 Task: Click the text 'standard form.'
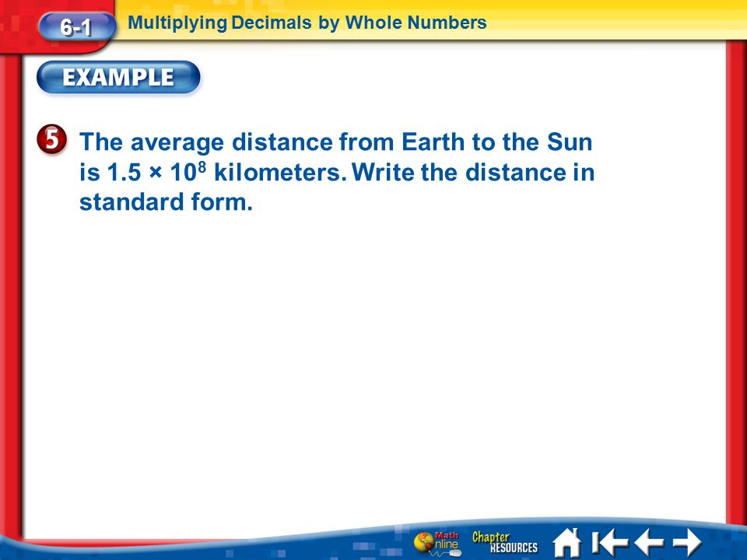click(x=166, y=202)
